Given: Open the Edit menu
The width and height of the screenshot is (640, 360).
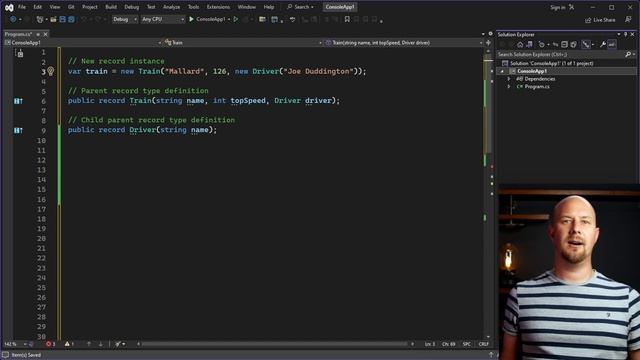Looking at the screenshot, I should (x=38, y=7).
